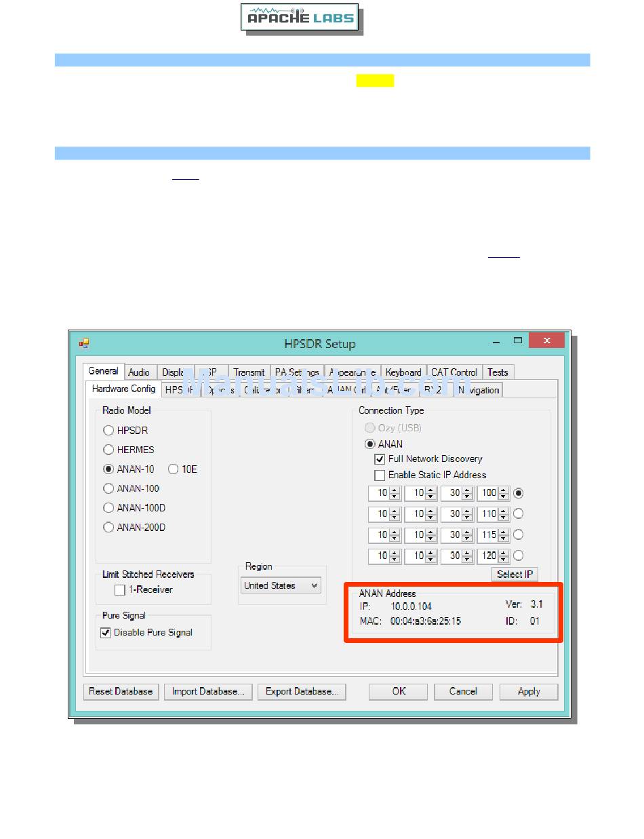Click the Apply button
The width and height of the screenshot is (644, 839).
tap(529, 692)
